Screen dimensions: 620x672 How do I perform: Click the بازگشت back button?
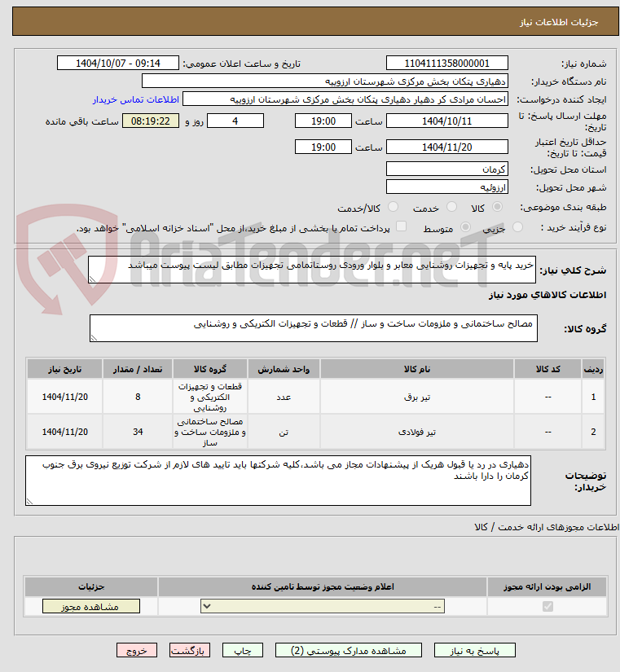tap(190, 650)
